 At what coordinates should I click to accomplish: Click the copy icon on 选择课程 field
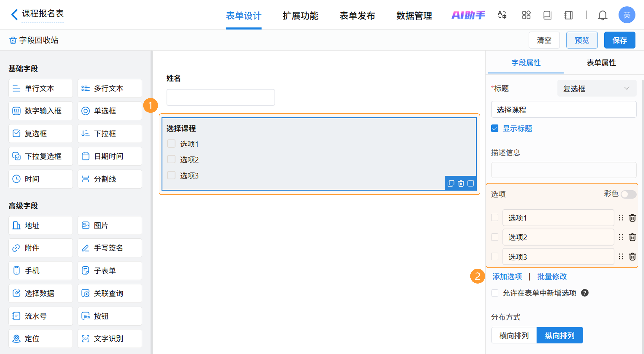pyautogui.click(x=451, y=183)
